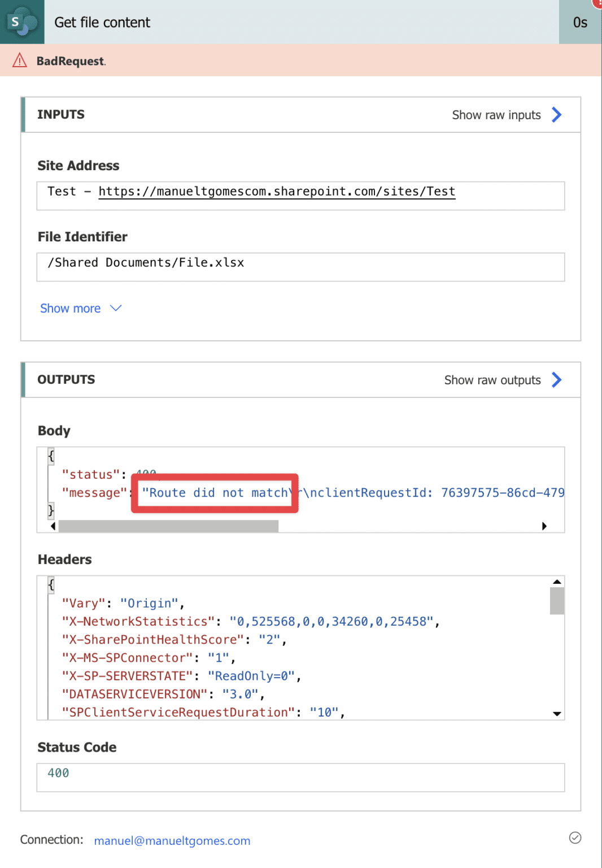Click the manuel@manueltgomes.com connection link

[x=172, y=841]
